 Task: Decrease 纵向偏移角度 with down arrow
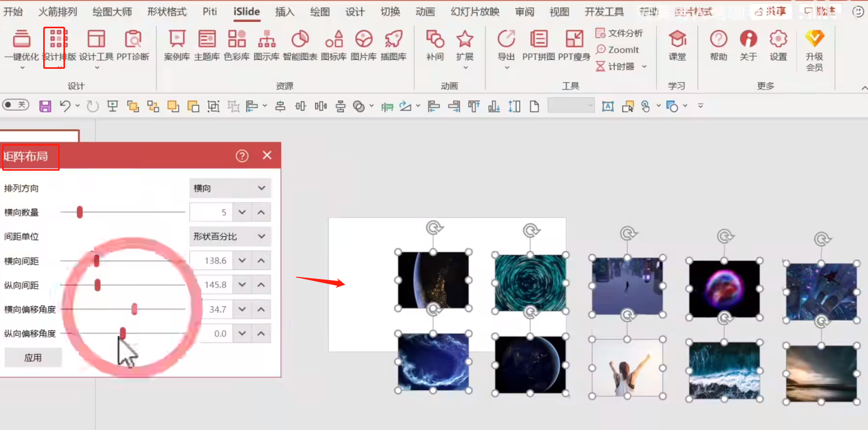pos(242,333)
